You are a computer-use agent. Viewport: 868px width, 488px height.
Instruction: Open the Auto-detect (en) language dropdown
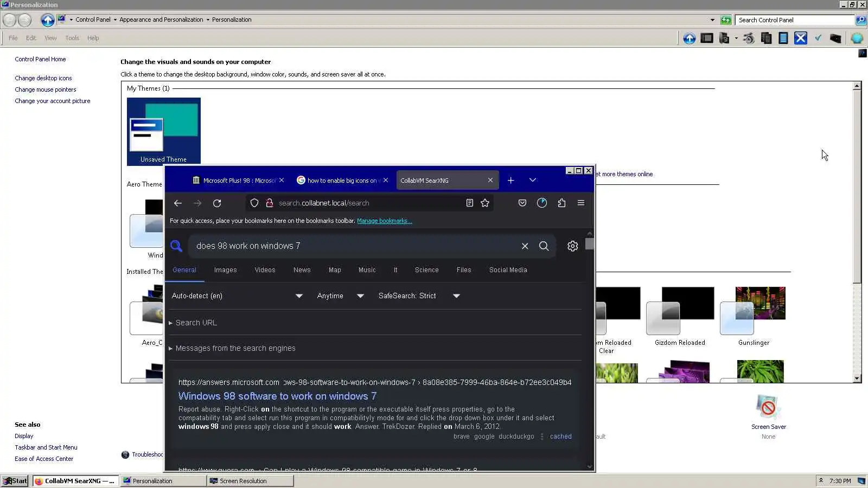coord(237,296)
